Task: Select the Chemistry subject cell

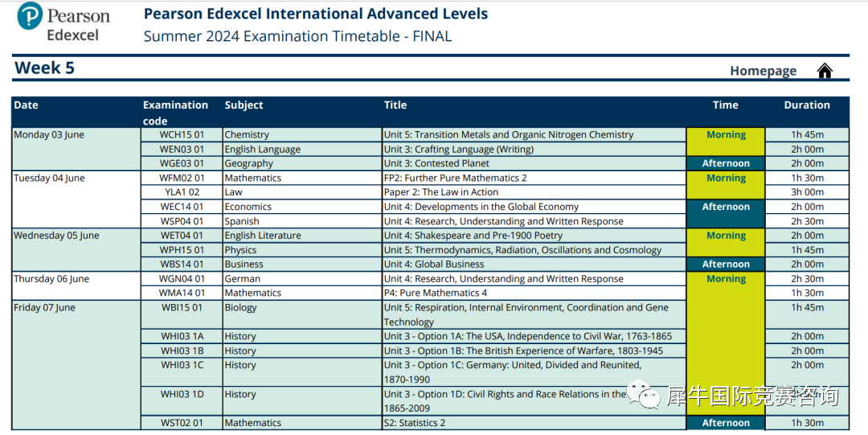Action: [x=303, y=134]
